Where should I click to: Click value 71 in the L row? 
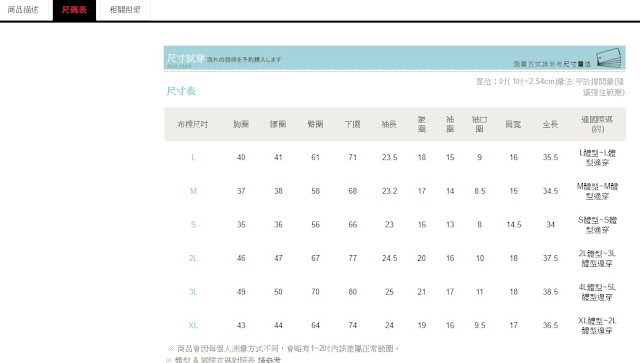pos(353,157)
